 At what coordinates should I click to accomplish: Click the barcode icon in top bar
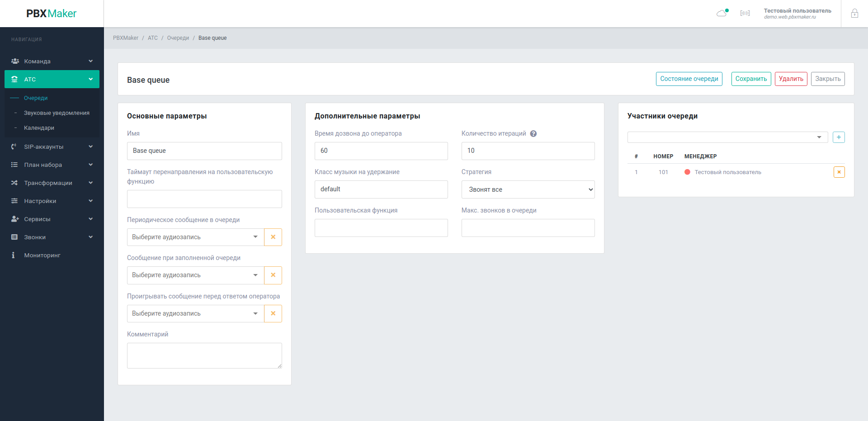click(745, 13)
